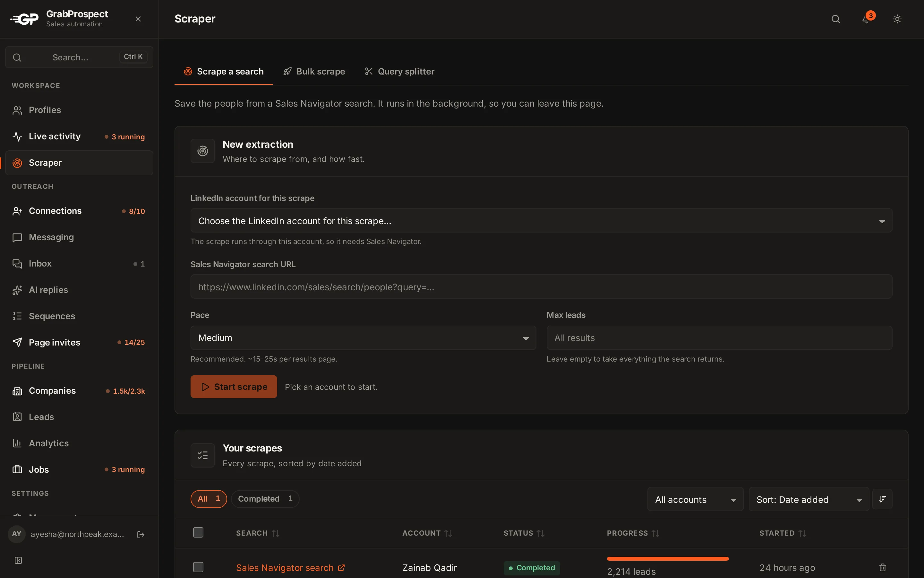924x578 pixels.
Task: Reverse sort direction icon next to Sort dropdown
Action: tap(882, 499)
